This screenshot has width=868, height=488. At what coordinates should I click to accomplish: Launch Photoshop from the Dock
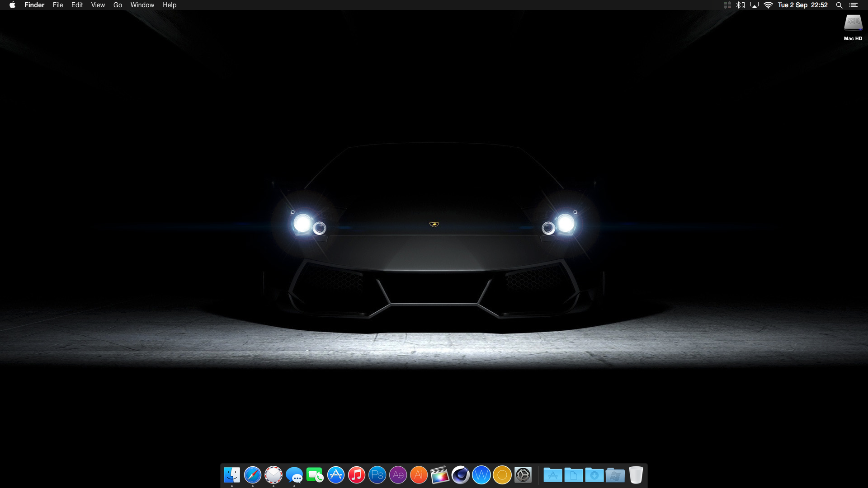[377, 475]
